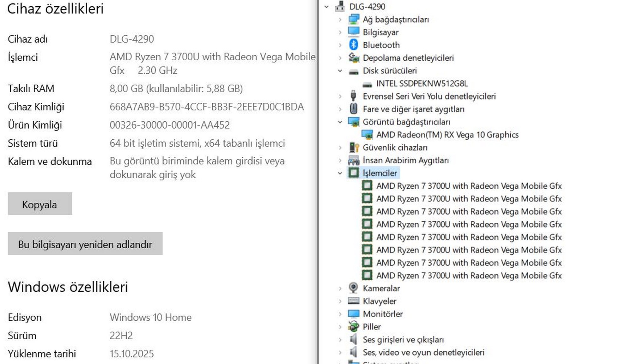Click the Bluetooth category icon
Screen dimensions: 632x364
[x=353, y=45]
